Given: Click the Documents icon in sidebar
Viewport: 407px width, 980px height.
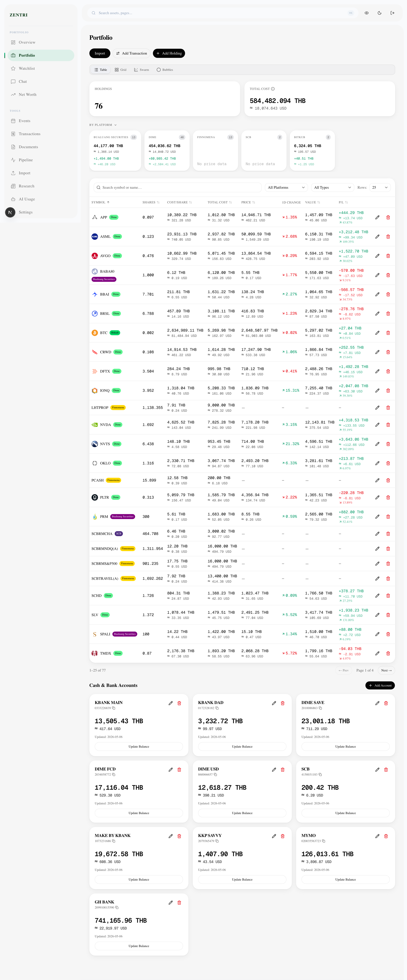Looking at the screenshot, I should tap(13, 147).
